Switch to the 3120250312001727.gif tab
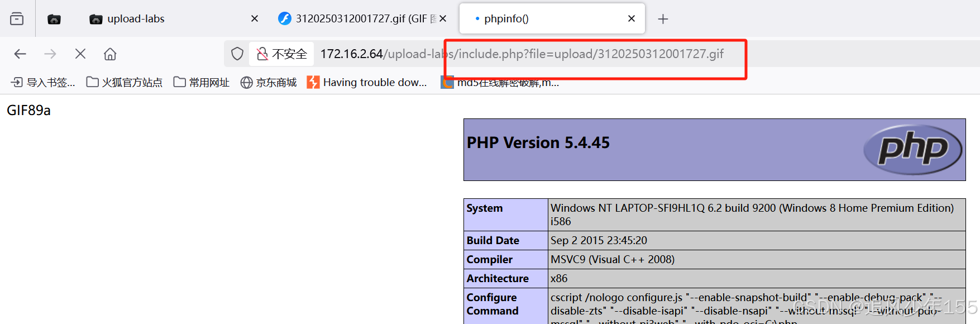This screenshot has height=324, width=980. pos(357,19)
